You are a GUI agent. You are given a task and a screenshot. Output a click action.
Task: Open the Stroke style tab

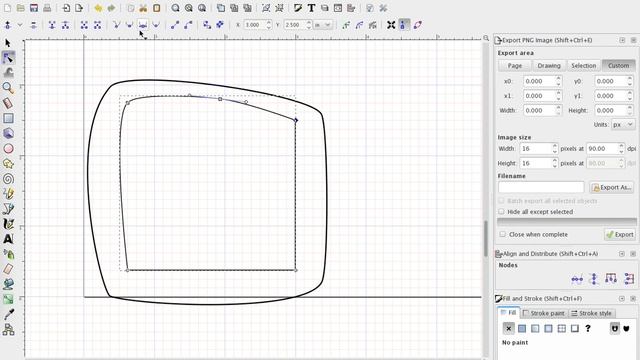592,313
